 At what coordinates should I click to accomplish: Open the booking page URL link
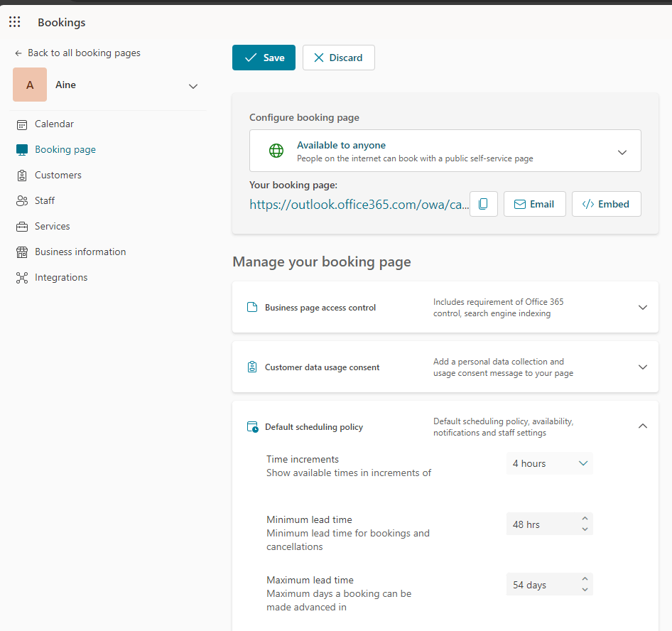click(x=359, y=205)
